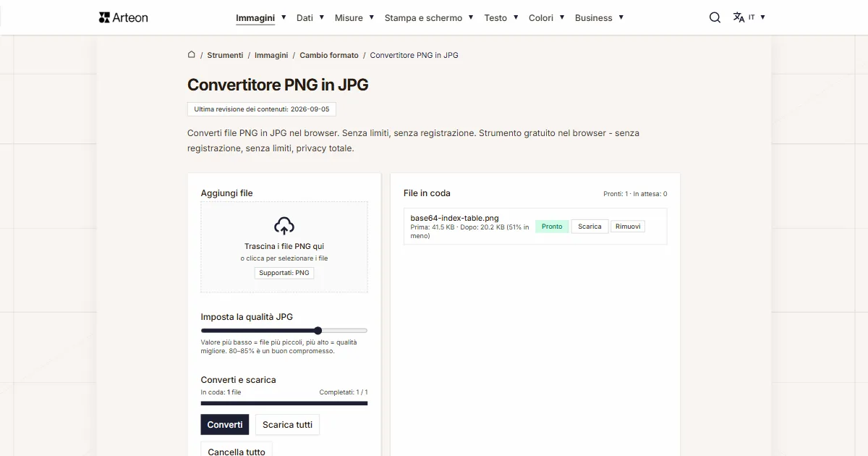Open the Misure menu
868x456 pixels.
349,17
